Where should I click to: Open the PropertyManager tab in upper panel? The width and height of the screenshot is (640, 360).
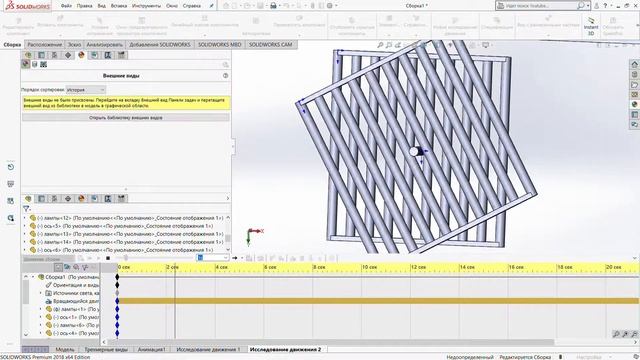pos(41,55)
